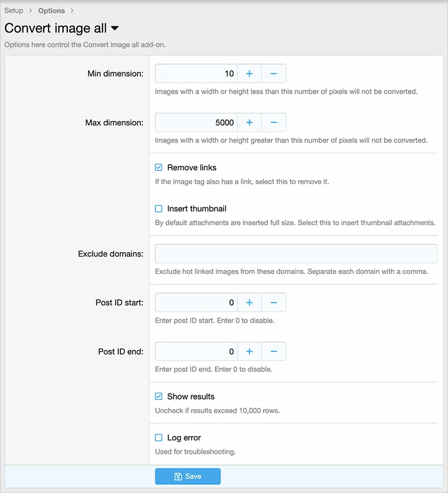Enable the Log error checkbox

click(159, 438)
